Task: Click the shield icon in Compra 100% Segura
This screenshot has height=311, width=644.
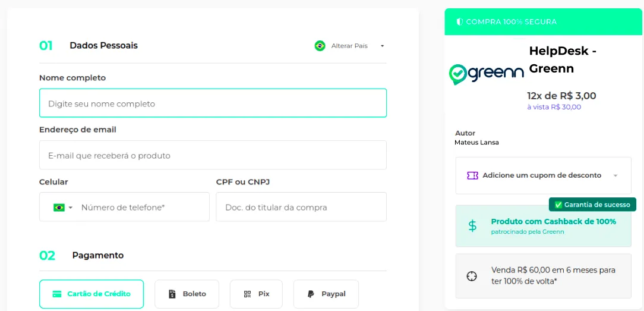Action: point(460,22)
